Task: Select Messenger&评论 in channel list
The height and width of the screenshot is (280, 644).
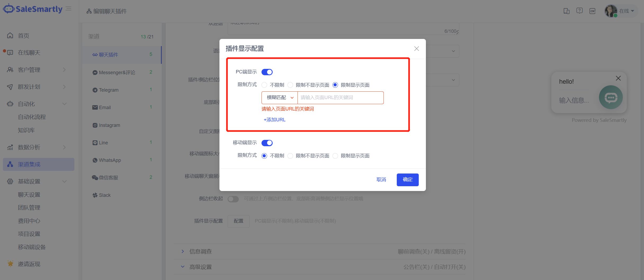Action: (117, 72)
